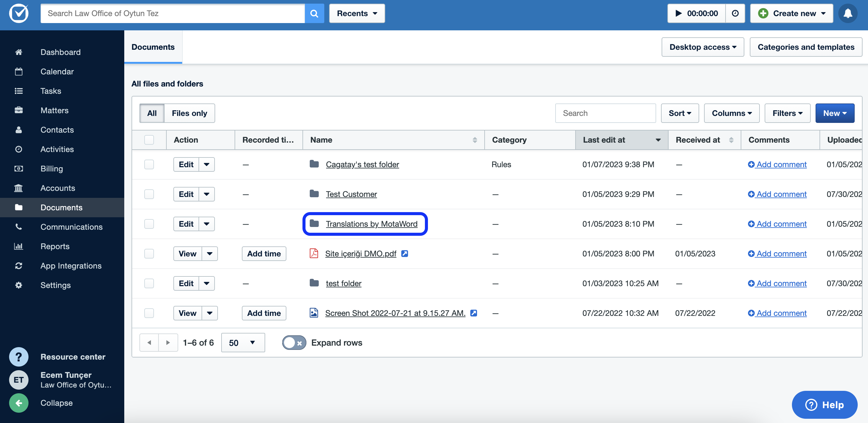Screen dimensions: 868x423
Task: Open external link icon beside Site içeriği DMO.pdf
Action: coord(404,254)
